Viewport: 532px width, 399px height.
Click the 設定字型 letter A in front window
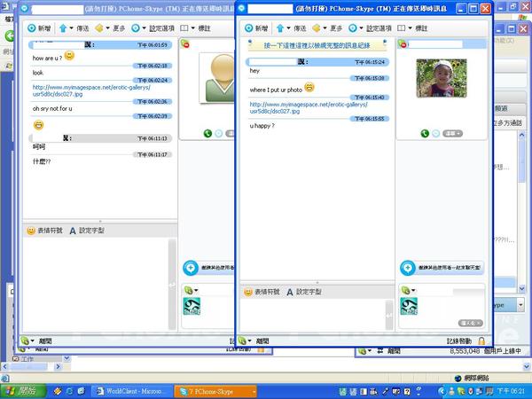290,292
